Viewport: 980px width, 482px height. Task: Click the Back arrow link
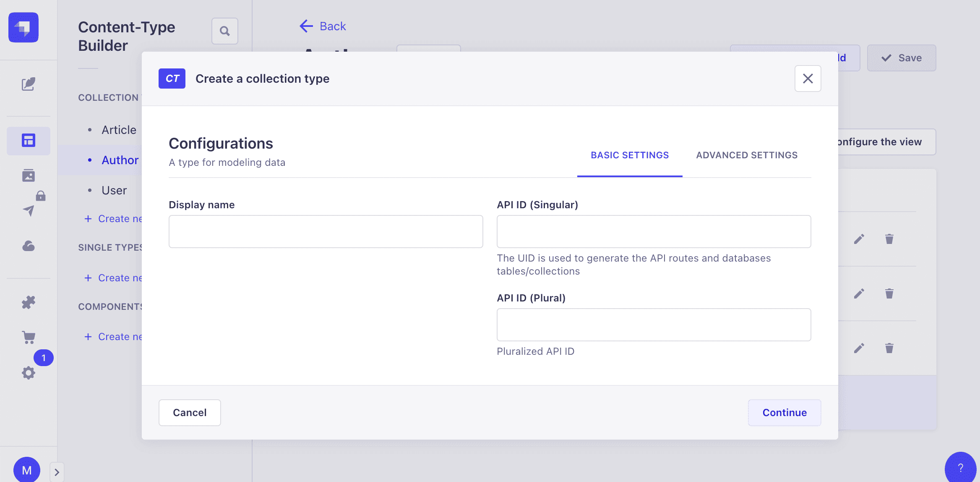pyautogui.click(x=323, y=26)
